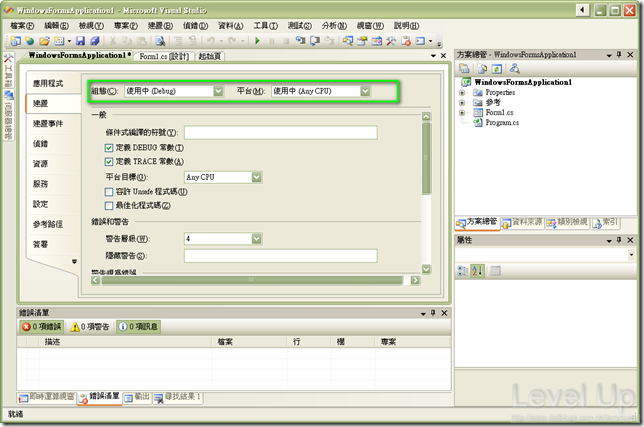This screenshot has width=644, height=427.
Task: Click the pin icon of the 屬性 panel
Action: click(619, 240)
